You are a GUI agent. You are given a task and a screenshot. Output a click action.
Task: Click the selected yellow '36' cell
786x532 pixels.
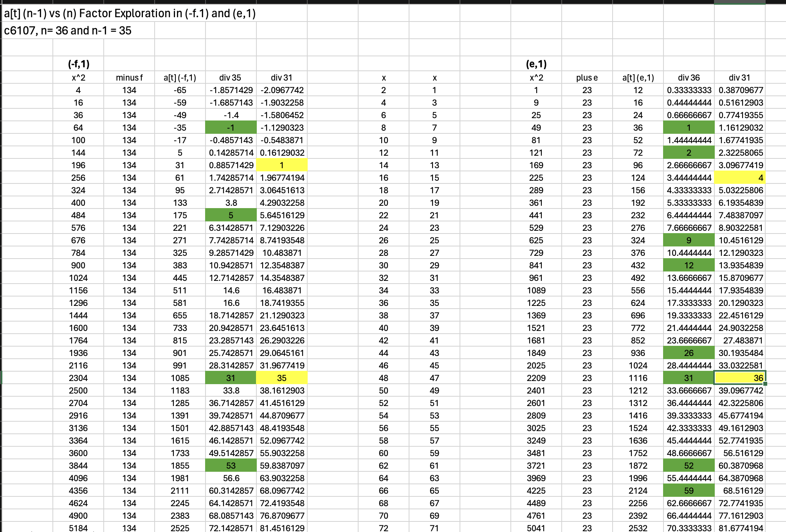click(x=740, y=378)
